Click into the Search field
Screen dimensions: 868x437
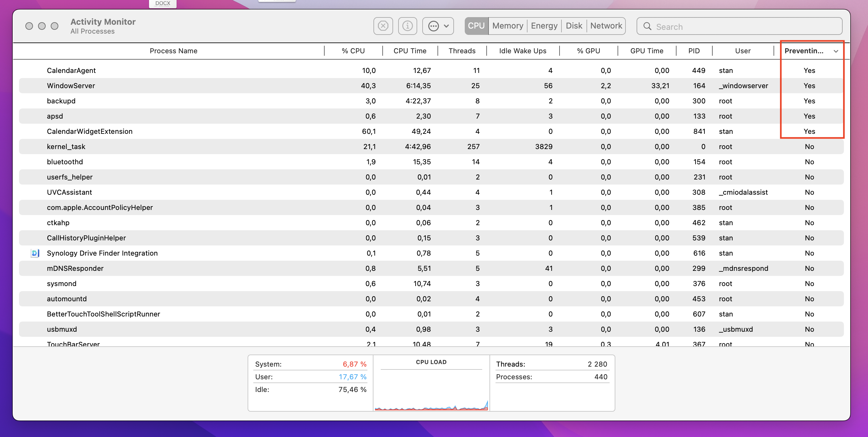741,27
